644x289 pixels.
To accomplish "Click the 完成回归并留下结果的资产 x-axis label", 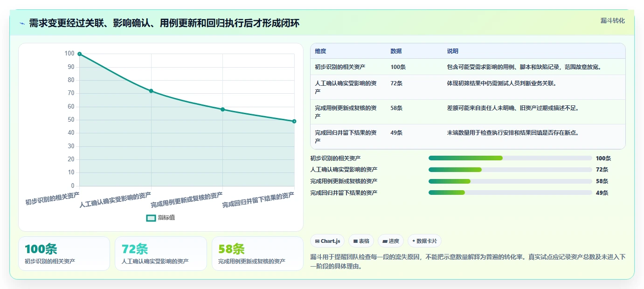I will pos(258,200).
